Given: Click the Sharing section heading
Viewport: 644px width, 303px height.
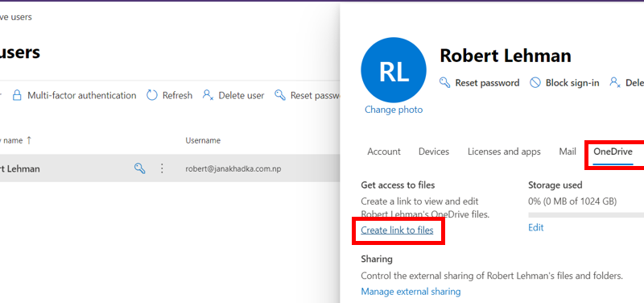Looking at the screenshot, I should click(377, 259).
